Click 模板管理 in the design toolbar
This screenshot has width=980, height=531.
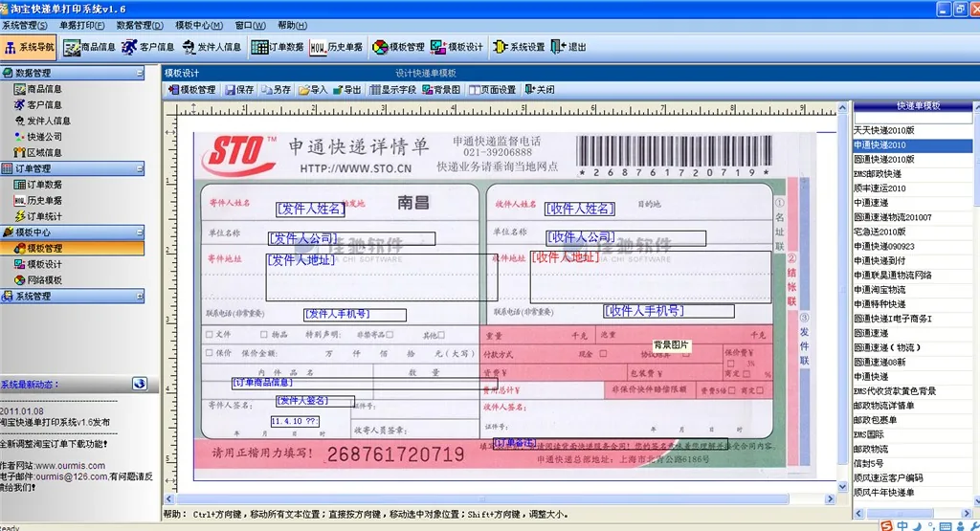tap(191, 89)
